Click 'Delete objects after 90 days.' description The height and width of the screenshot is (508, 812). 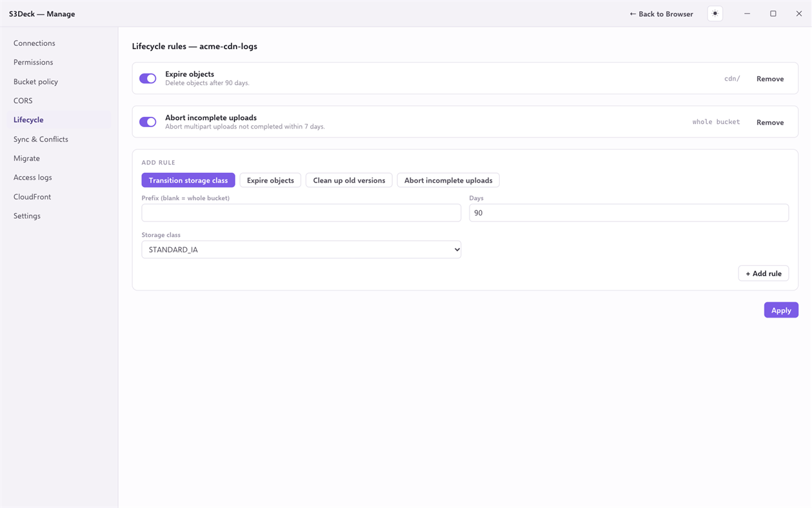207,83
